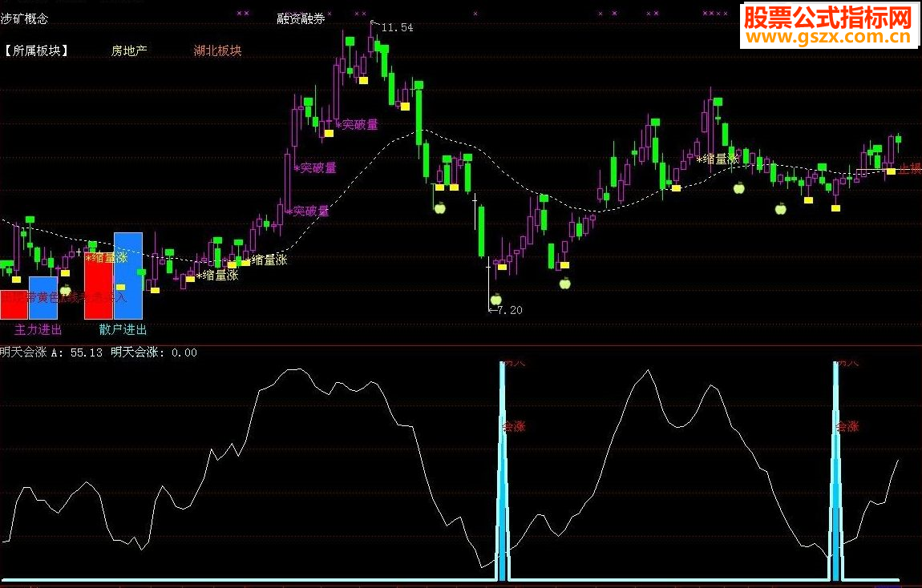The width and height of the screenshot is (922, 588).
Task: Open the 湖北板块 sector label
Action: click(x=217, y=51)
